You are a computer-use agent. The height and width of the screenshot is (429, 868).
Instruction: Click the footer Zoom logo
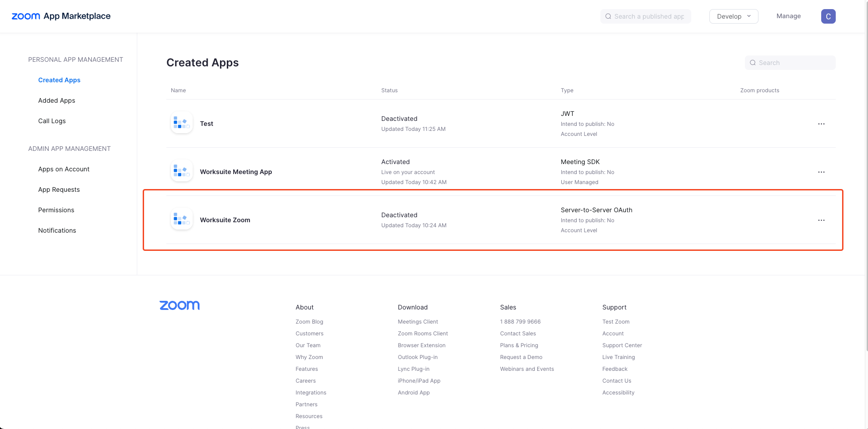[x=180, y=305]
